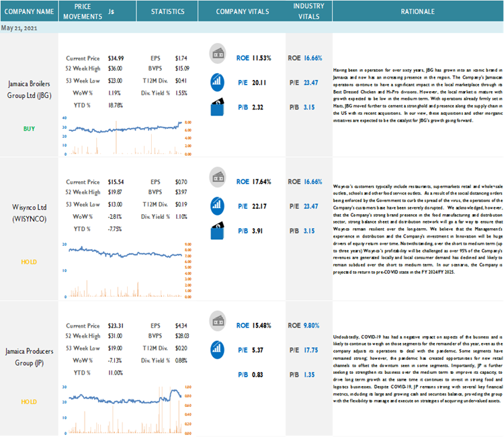
Task: Click JP industry ROE 9.80%
Action: pos(311,326)
